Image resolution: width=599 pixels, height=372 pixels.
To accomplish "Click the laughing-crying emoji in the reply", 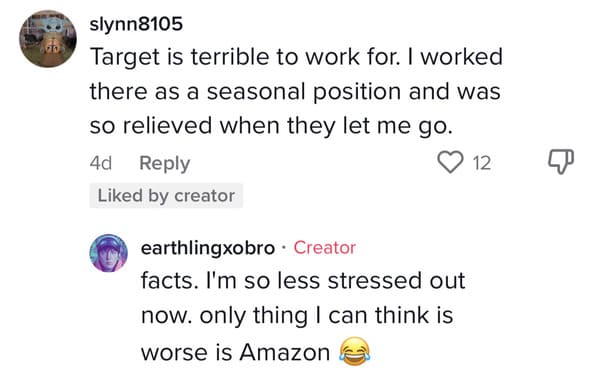I will [355, 351].
